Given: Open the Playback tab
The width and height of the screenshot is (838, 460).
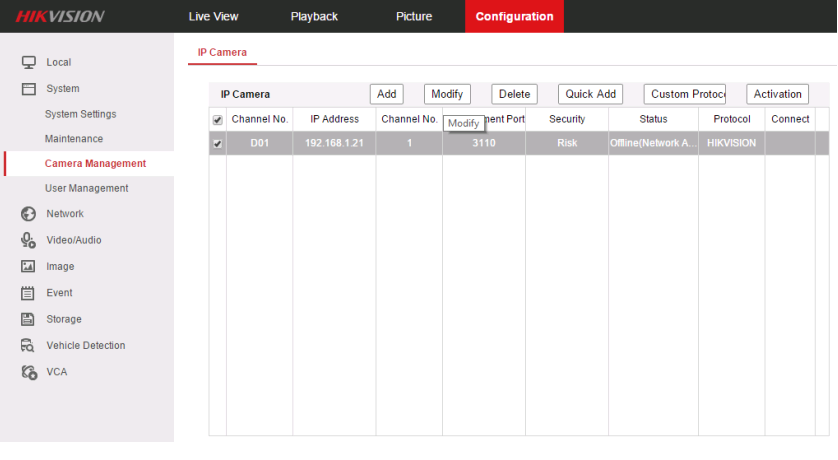Looking at the screenshot, I should click(314, 16).
